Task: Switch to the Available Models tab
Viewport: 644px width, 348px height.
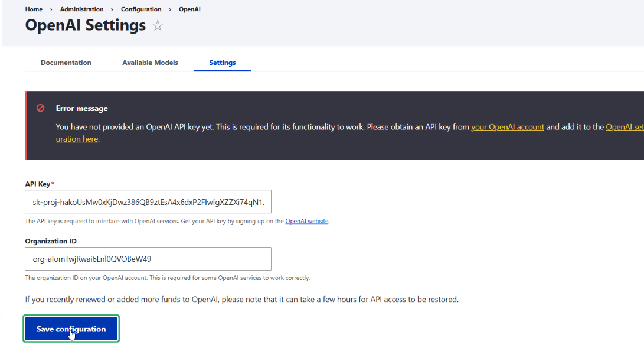Action: (x=150, y=63)
